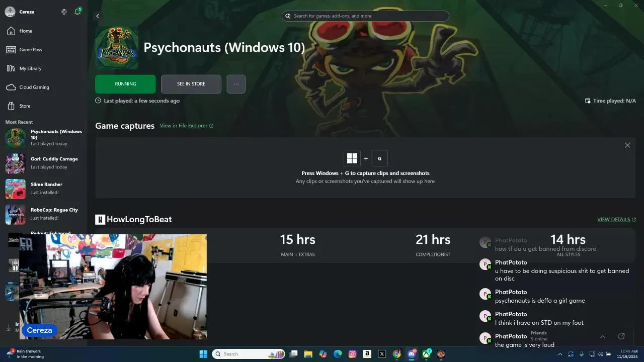This screenshot has width=644, height=362.
Task: Click the downloads arrow icon in sidebar
Action: pyautogui.click(x=9, y=327)
